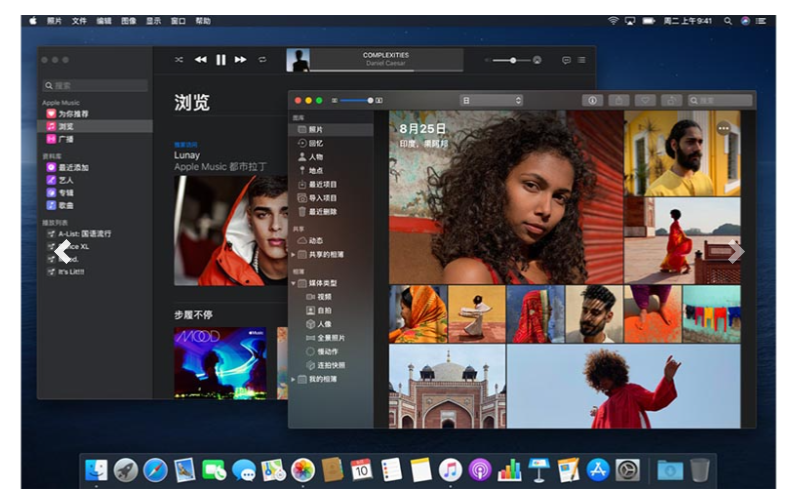
Task: Open Maps from the Dock
Action: pyautogui.click(x=273, y=471)
